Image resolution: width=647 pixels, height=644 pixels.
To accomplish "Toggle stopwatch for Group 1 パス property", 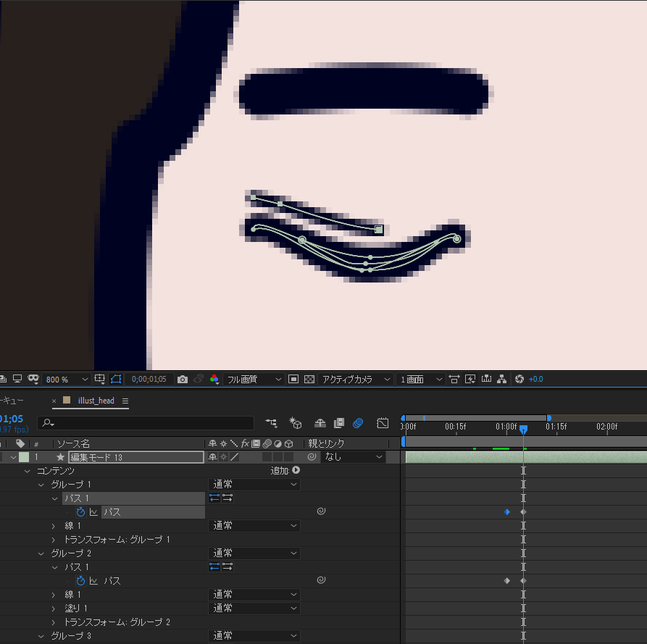I will 81,512.
